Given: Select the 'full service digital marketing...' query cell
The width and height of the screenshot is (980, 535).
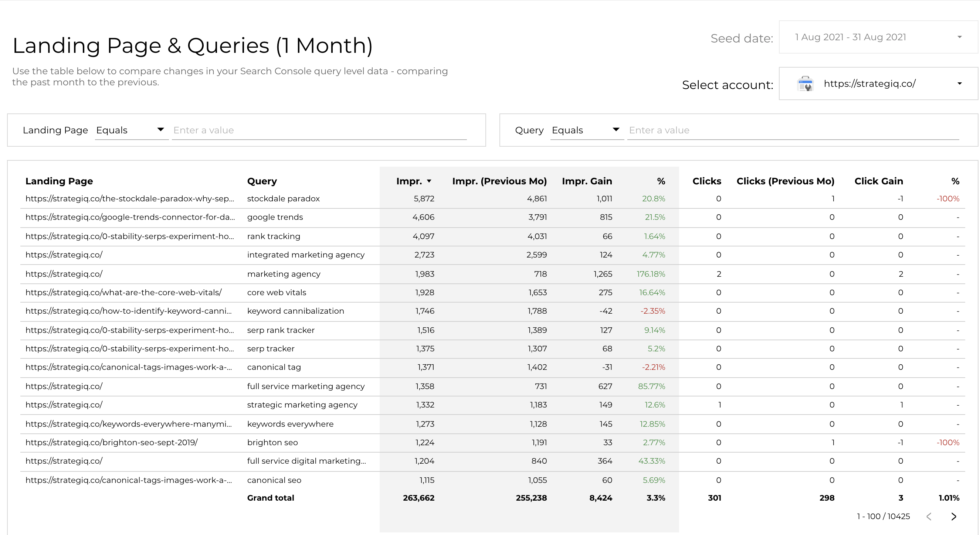Looking at the screenshot, I should [x=306, y=461].
